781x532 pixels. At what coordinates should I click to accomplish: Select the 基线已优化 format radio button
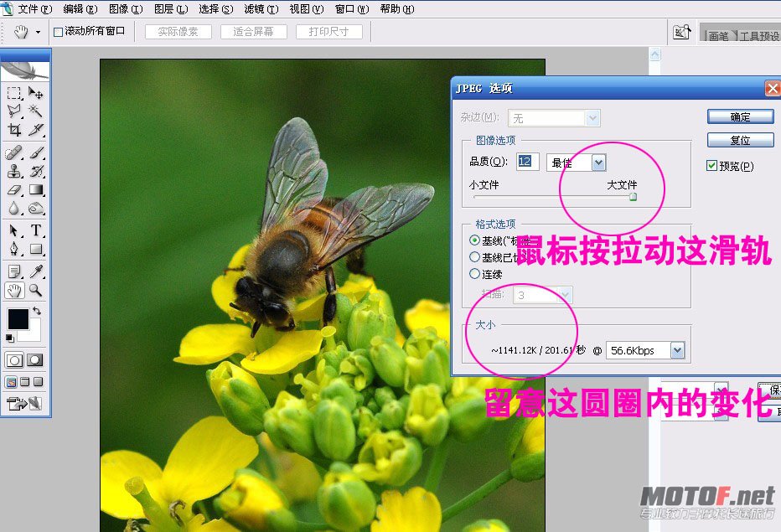(x=474, y=257)
